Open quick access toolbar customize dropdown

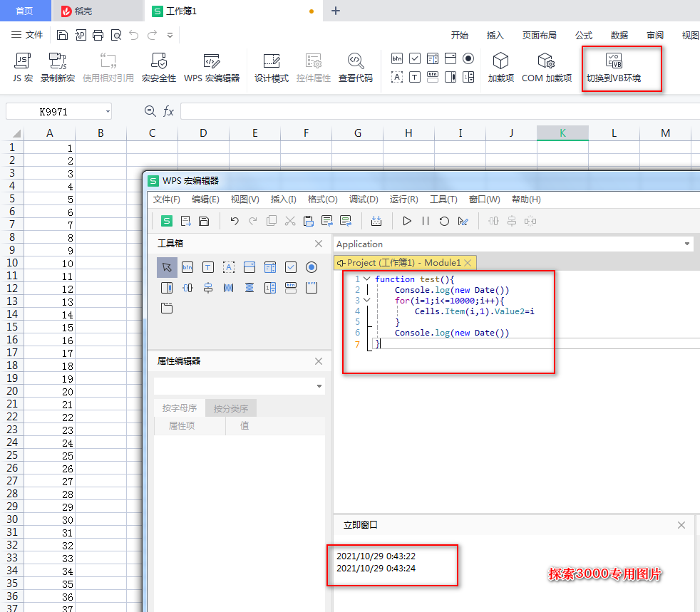(170, 35)
